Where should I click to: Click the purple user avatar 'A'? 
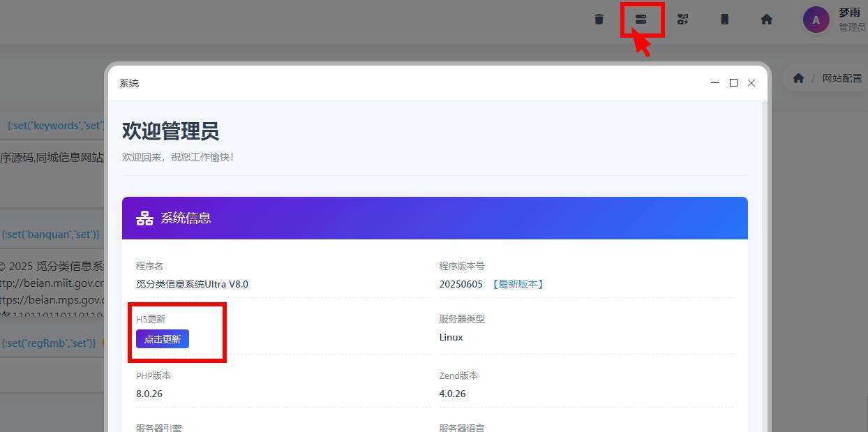816,20
